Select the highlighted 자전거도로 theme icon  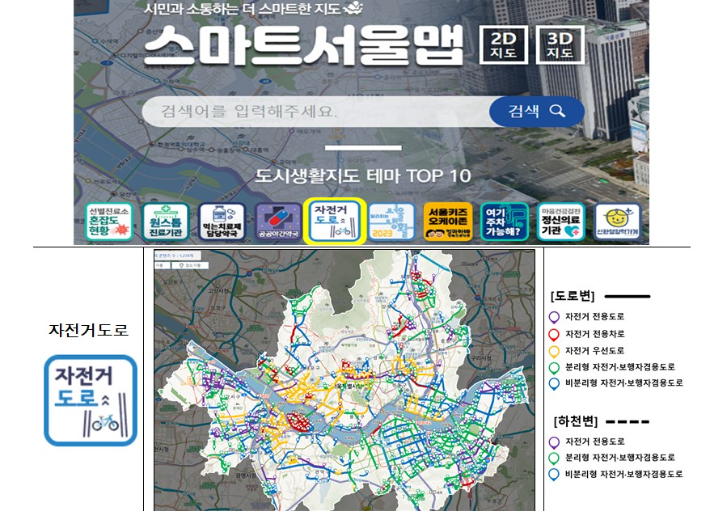pyautogui.click(x=335, y=221)
